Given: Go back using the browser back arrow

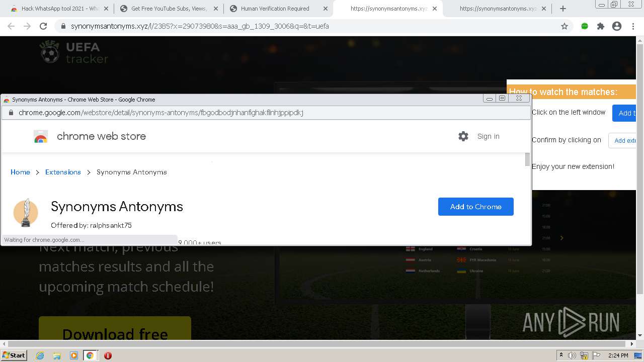Looking at the screenshot, I should (11, 26).
